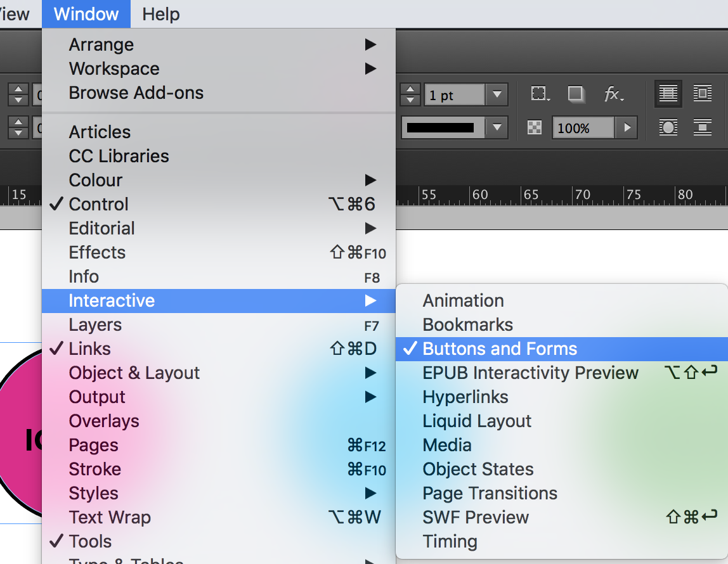Select Browse Add-ons
This screenshot has height=564, width=728.
coord(136,93)
